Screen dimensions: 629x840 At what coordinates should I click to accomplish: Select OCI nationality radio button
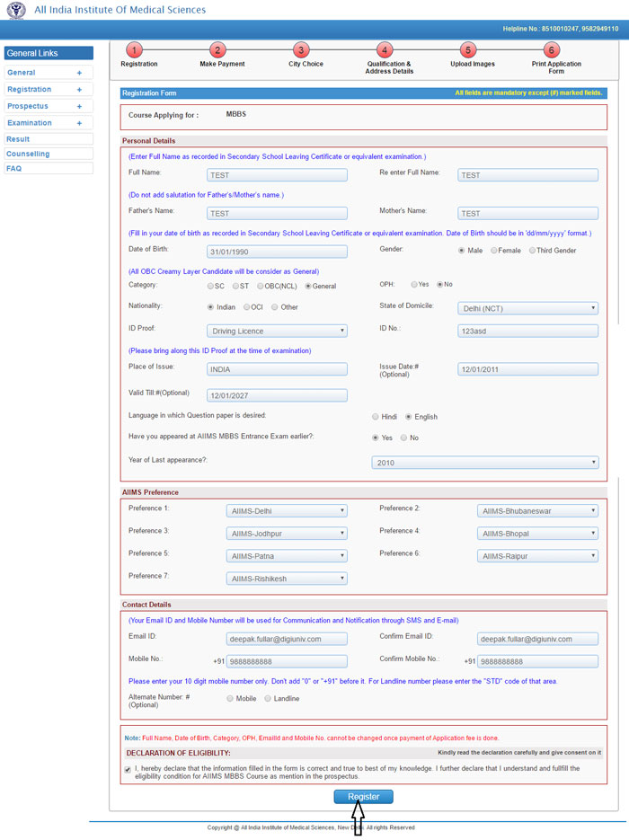pos(247,307)
